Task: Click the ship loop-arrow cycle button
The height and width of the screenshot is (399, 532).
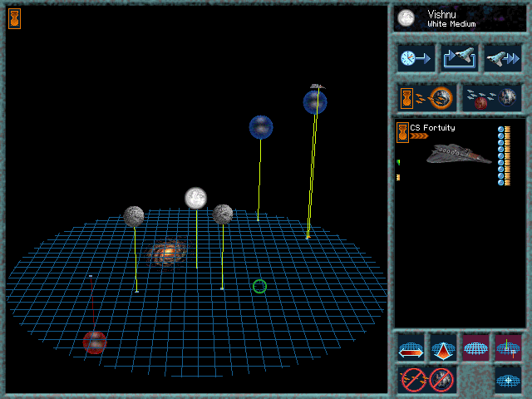Action: (x=460, y=58)
